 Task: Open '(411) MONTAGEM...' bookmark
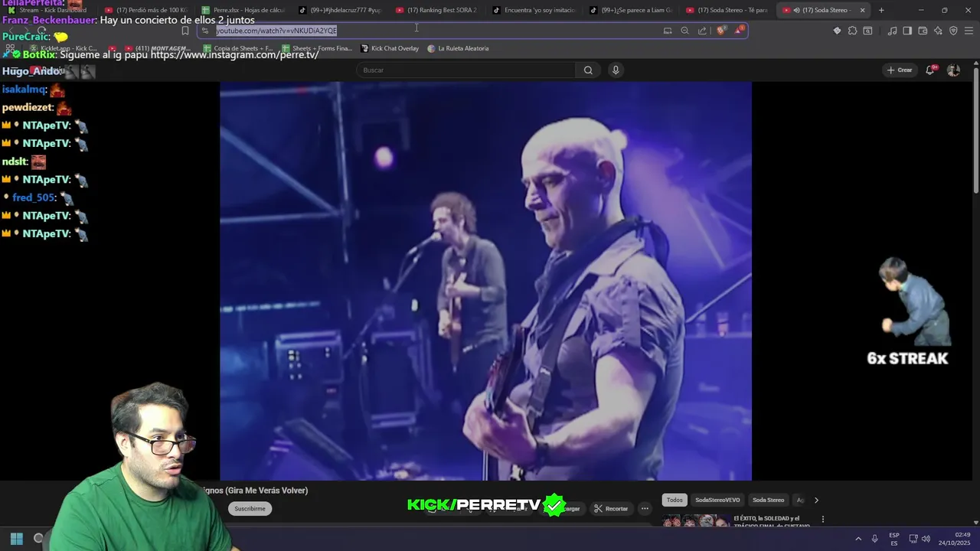(157, 48)
